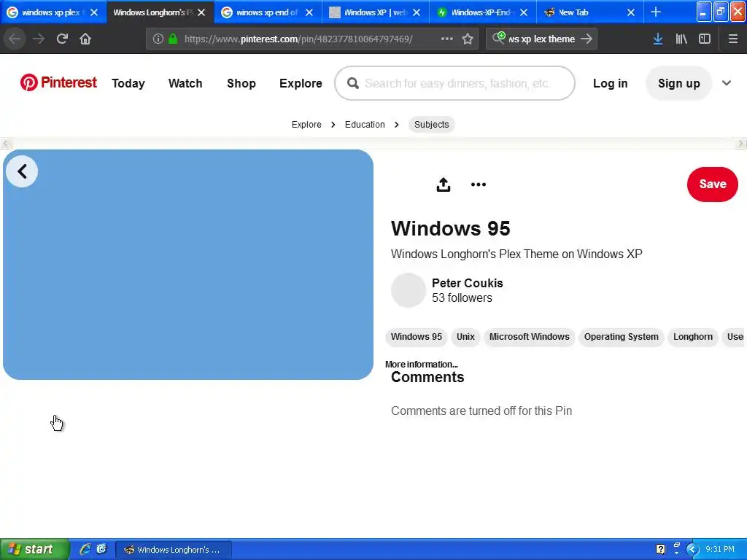This screenshot has height=560, width=747.
Task: Click the blue pin image thumbnail
Action: click(x=188, y=265)
